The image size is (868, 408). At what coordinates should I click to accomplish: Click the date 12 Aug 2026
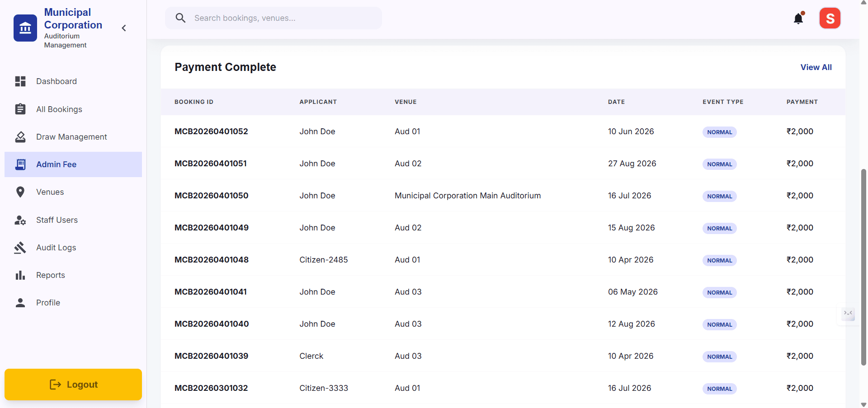(x=631, y=324)
